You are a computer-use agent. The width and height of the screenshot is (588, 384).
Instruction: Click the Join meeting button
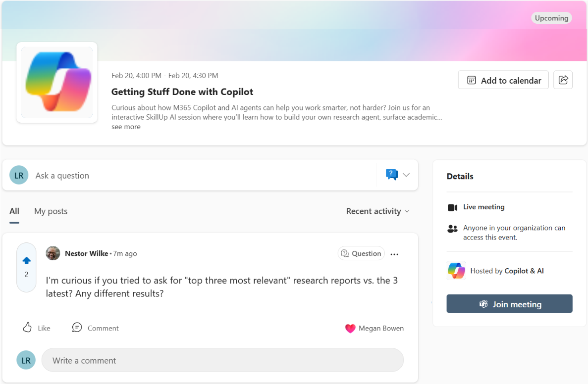coord(509,304)
